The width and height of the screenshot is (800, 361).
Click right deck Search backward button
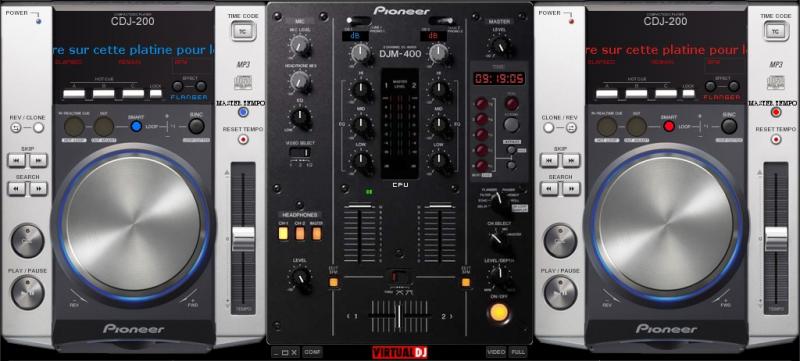[x=549, y=189]
